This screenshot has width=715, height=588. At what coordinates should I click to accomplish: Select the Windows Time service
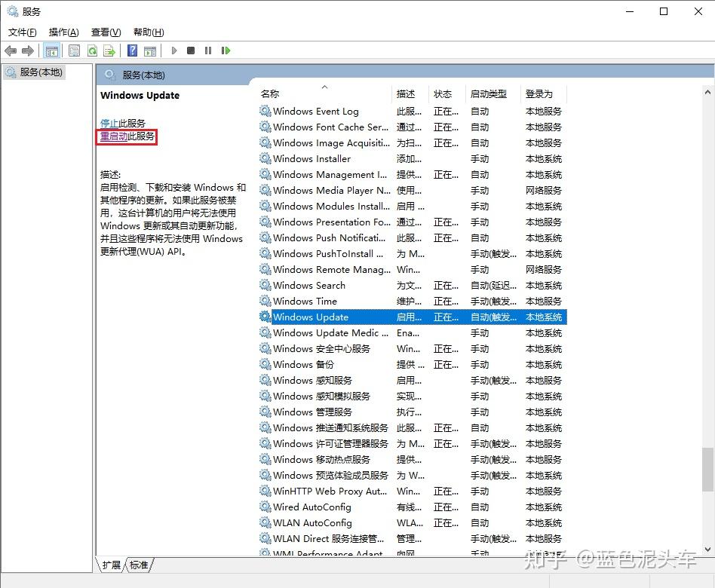click(413, 302)
